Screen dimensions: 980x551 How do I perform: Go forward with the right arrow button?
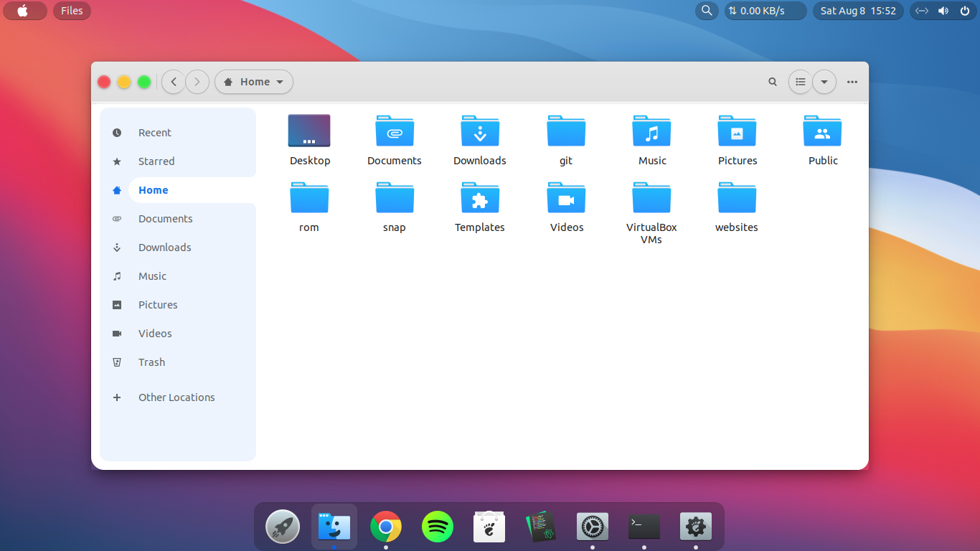point(197,82)
